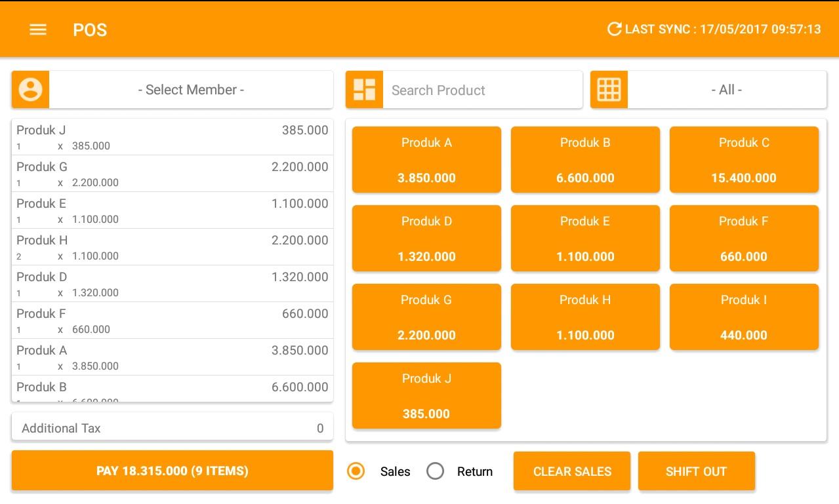Add Produk A to the cart
Viewport: 839px width, 504px height.
pos(426,160)
